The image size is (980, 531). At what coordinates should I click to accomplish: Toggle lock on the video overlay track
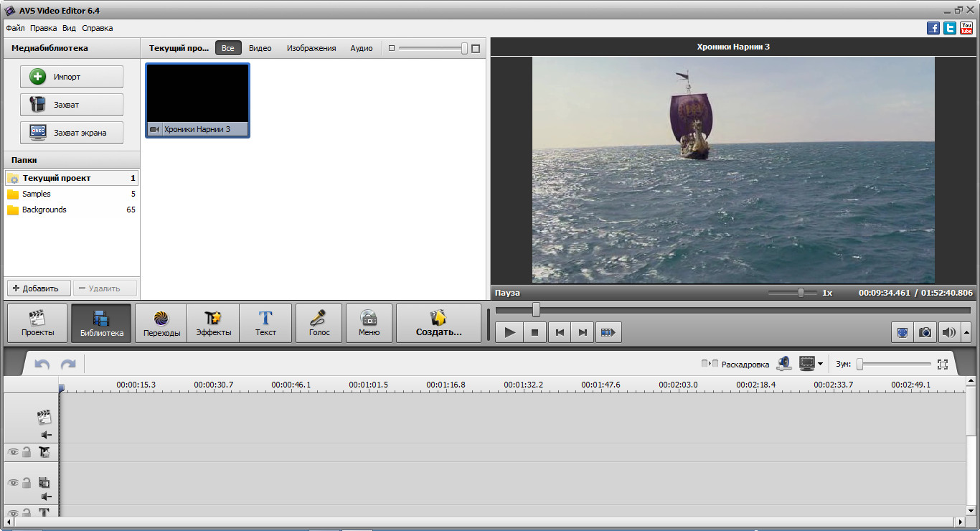(27, 483)
